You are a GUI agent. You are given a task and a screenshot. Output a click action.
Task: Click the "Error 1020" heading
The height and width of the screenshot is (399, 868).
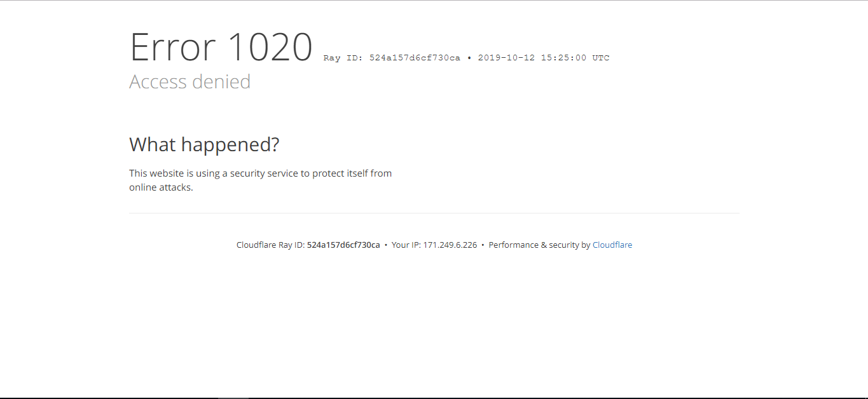tap(220, 47)
